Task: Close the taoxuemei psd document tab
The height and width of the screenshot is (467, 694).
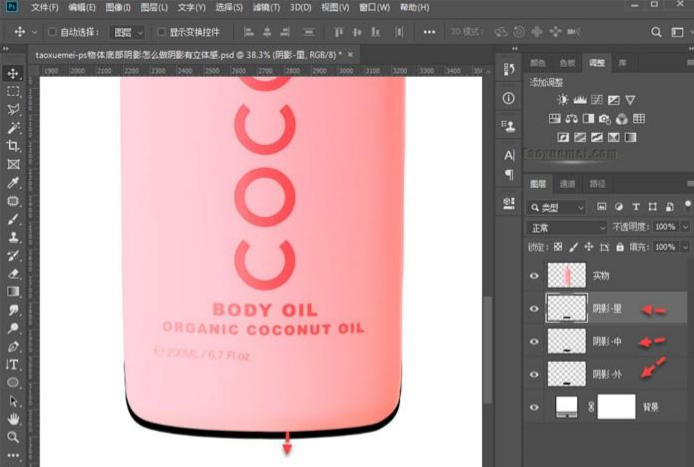Action: pyautogui.click(x=350, y=55)
